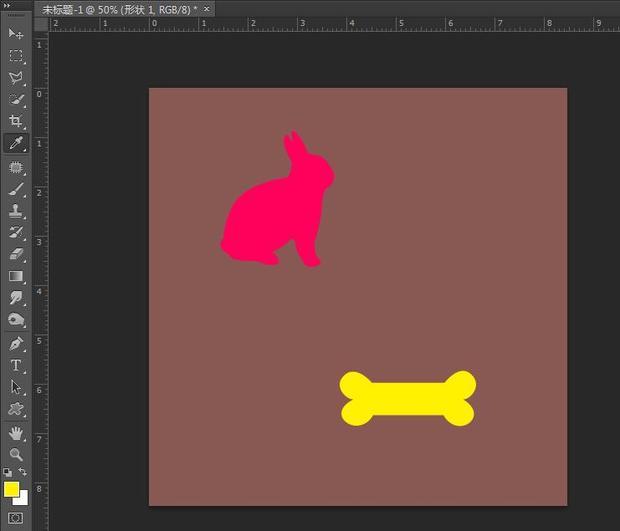Open the yellow foreground color swatch
The height and width of the screenshot is (531, 620).
[x=11, y=489]
